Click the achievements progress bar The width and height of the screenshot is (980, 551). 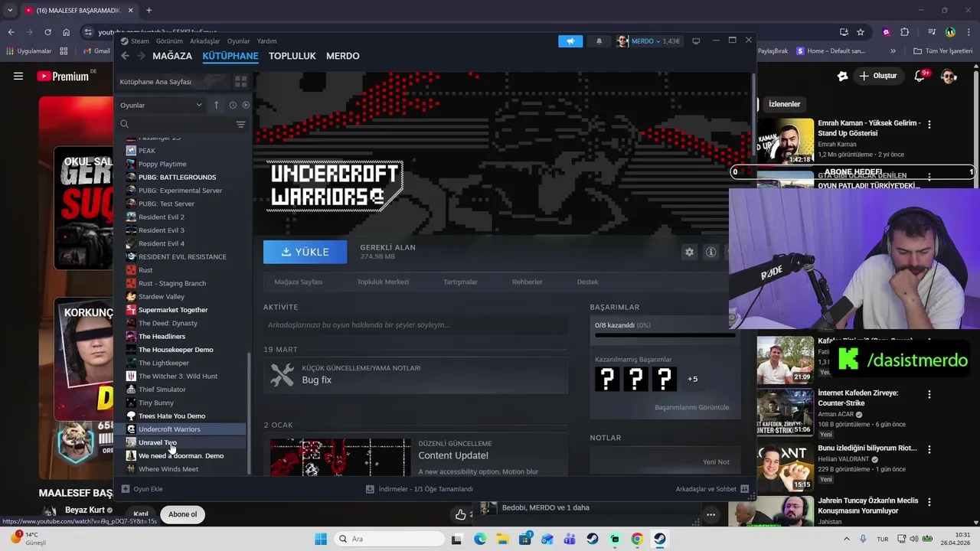click(665, 334)
